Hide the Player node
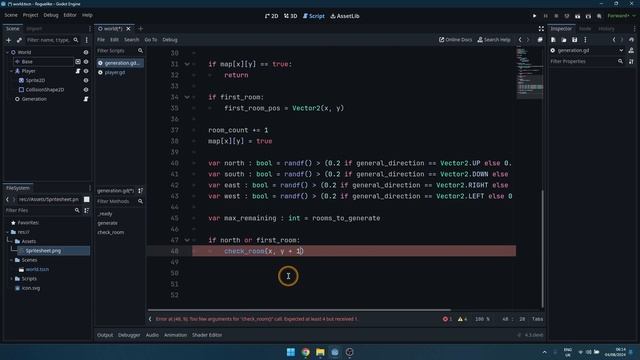Image resolution: width=640 pixels, height=360 pixels. [86, 71]
